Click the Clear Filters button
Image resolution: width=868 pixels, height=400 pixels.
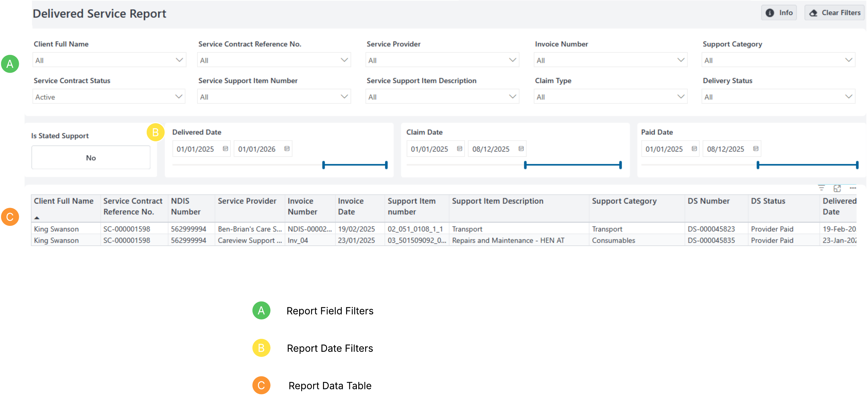(x=835, y=13)
